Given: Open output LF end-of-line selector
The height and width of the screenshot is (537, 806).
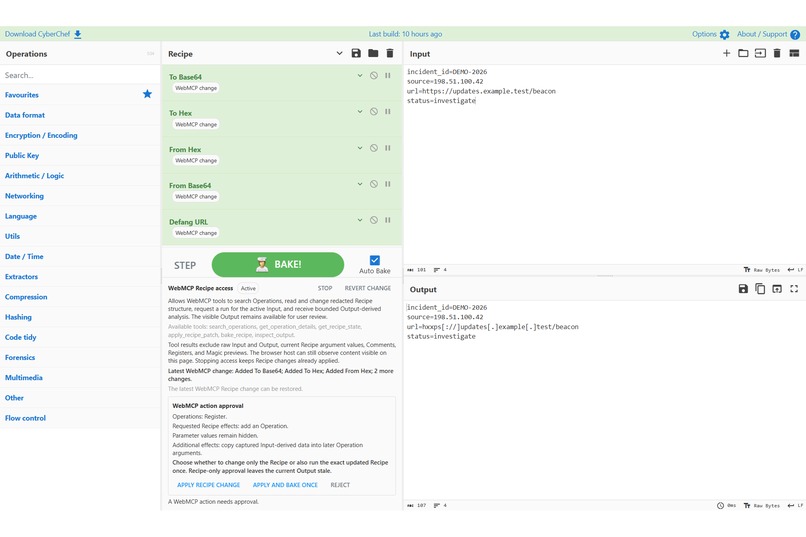Looking at the screenshot, I should click(795, 506).
